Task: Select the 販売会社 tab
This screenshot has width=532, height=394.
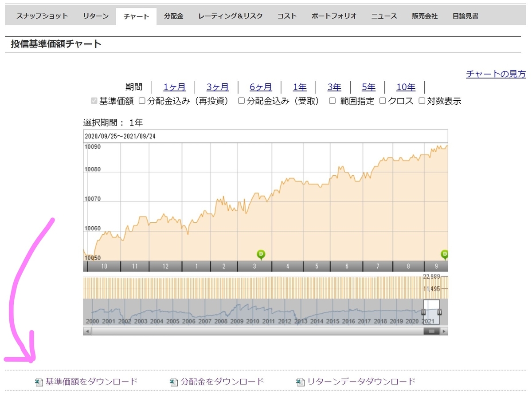Action: pos(424,16)
